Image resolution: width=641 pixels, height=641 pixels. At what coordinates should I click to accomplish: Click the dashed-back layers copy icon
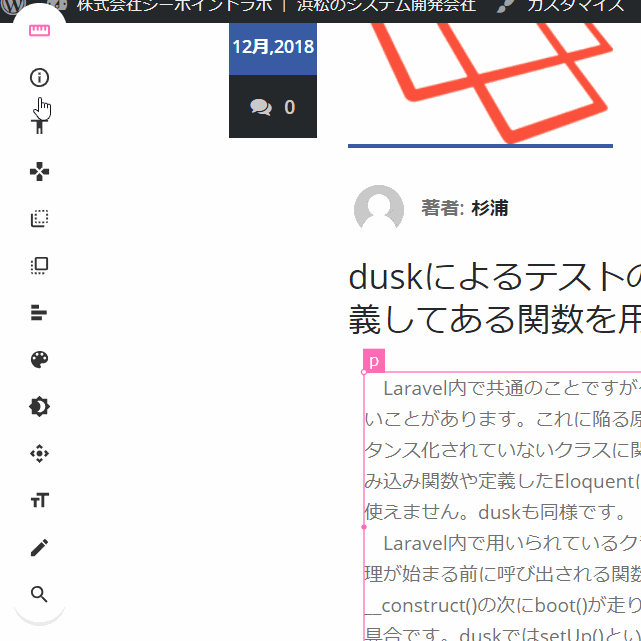39,219
